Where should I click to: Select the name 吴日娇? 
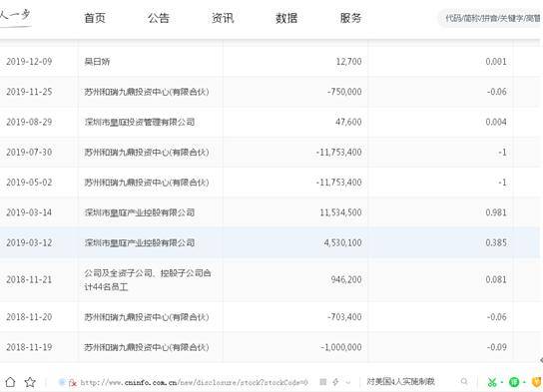tap(97, 62)
